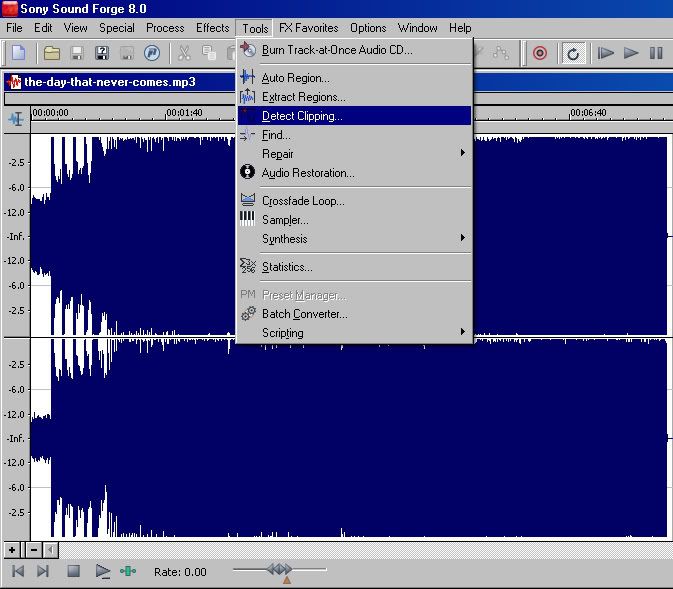Viewport: 673px width, 589px height.
Task: Click the the-day-that-never-comes.mp3 title bar
Action: 338,82
